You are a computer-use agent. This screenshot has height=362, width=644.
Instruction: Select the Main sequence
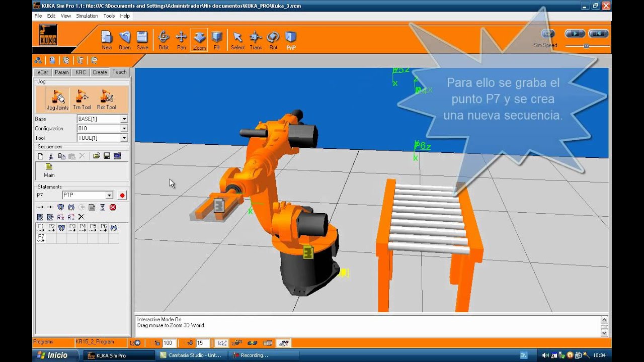click(49, 170)
